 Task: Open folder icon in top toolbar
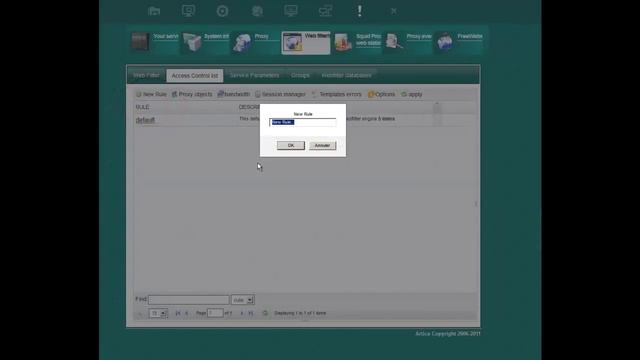tap(154, 11)
